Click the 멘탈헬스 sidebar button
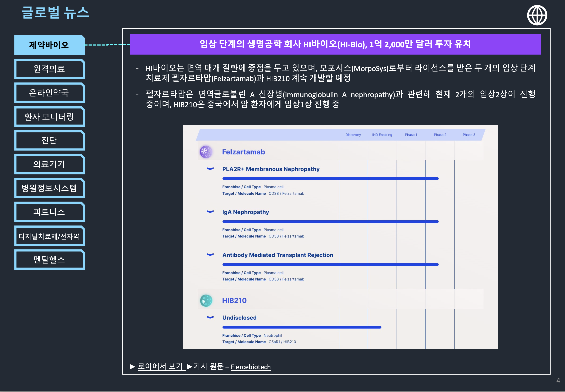Image resolution: width=565 pixels, height=392 pixels. [x=50, y=260]
